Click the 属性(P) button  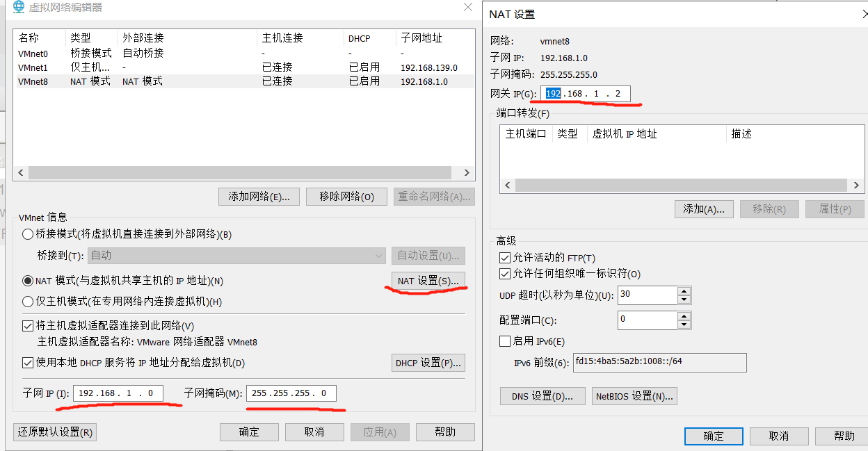click(835, 209)
